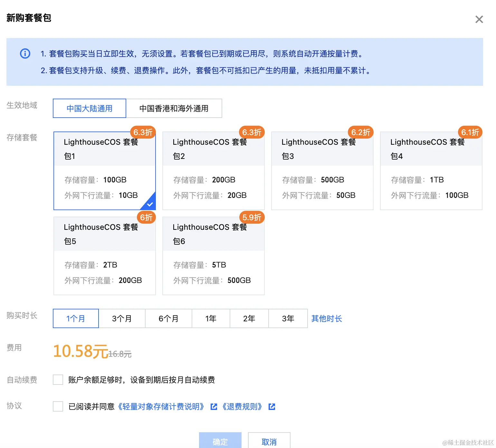Click the 6折 badge on 套餐包5

click(x=146, y=217)
